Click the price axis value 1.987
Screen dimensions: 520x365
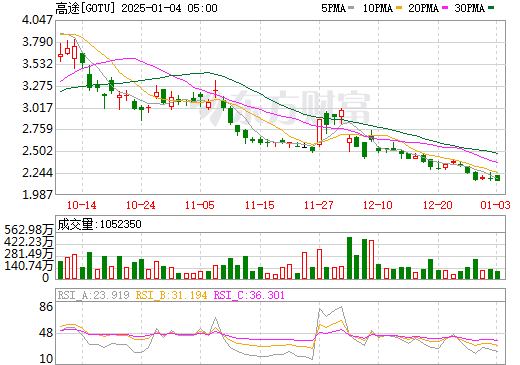(37, 194)
